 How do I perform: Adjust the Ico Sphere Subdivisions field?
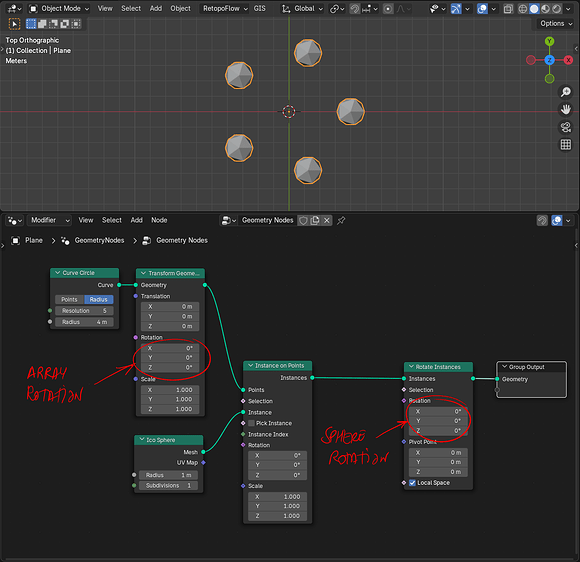[x=168, y=486]
